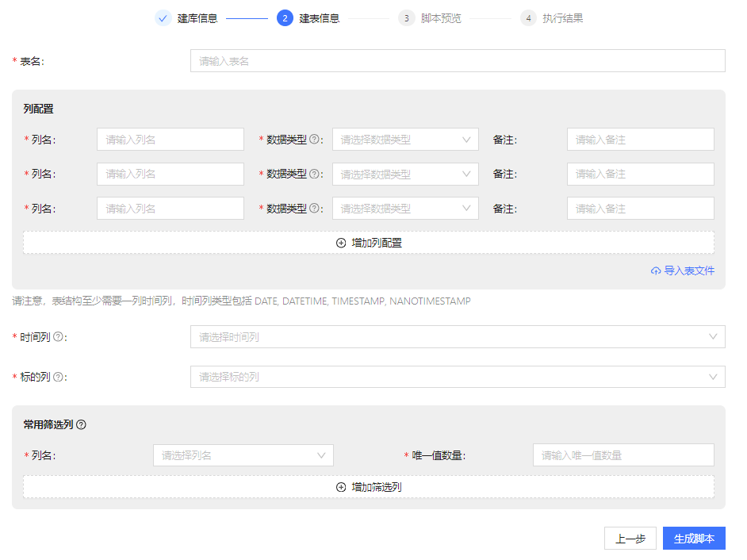The height and width of the screenshot is (560, 747).
Task: Click the 生成脚本 button
Action: (x=693, y=539)
